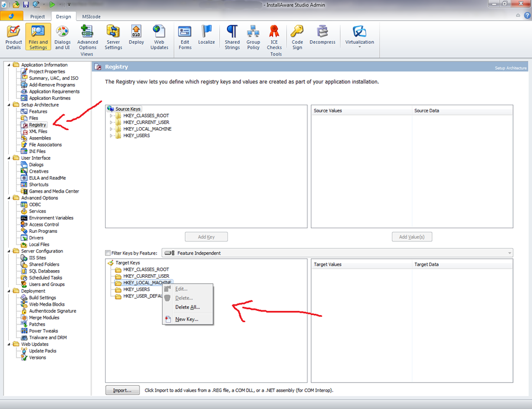Open the Feature Independent dropdown
532x409 pixels.
click(338, 253)
